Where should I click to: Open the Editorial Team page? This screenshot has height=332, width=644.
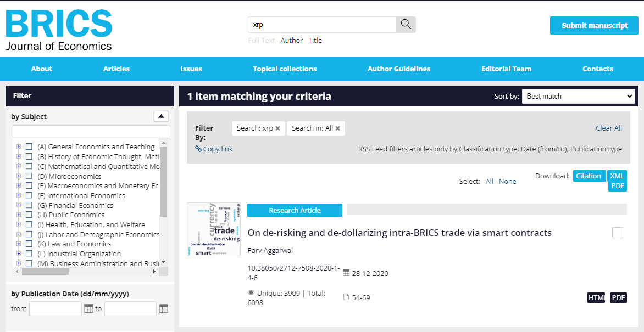(507, 69)
